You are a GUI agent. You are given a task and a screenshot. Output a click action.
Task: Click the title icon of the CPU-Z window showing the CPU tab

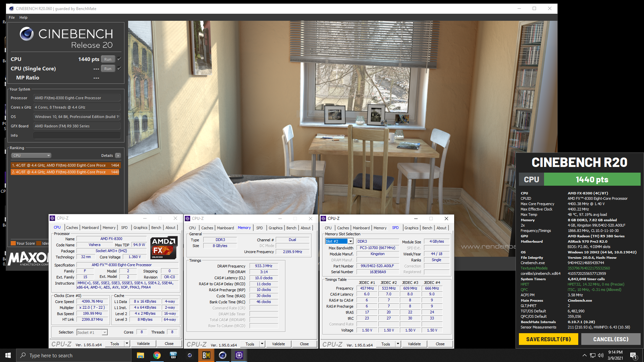pyautogui.click(x=52, y=218)
